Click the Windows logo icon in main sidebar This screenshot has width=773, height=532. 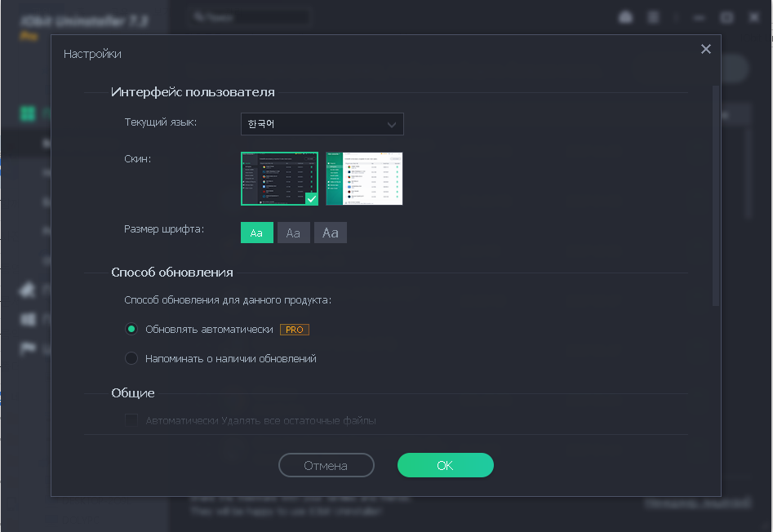28,319
